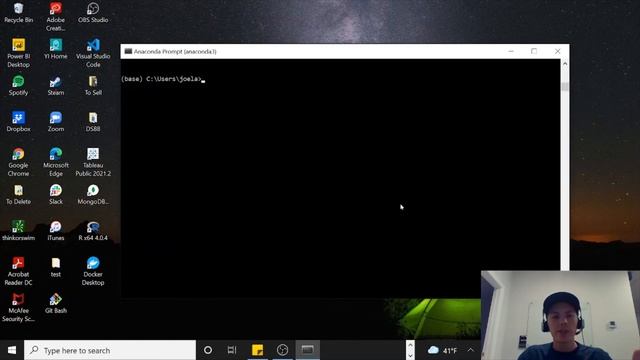Select the Git Bash desktop icon
Image resolution: width=640 pixels, height=360 pixels.
point(56,303)
